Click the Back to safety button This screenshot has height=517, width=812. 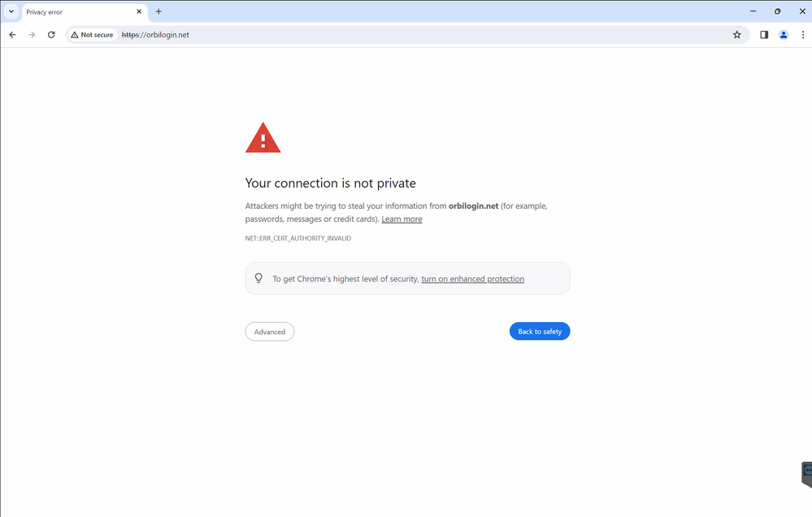tap(540, 332)
